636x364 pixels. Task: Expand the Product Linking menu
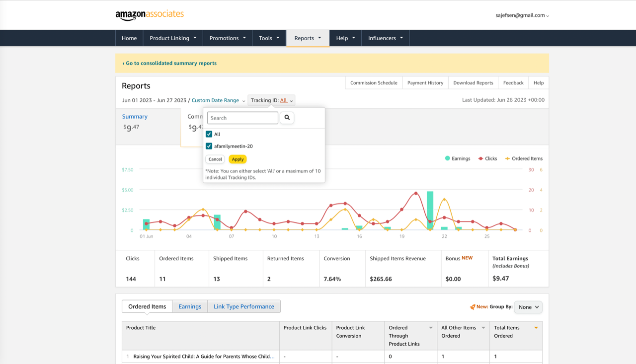[173, 38]
